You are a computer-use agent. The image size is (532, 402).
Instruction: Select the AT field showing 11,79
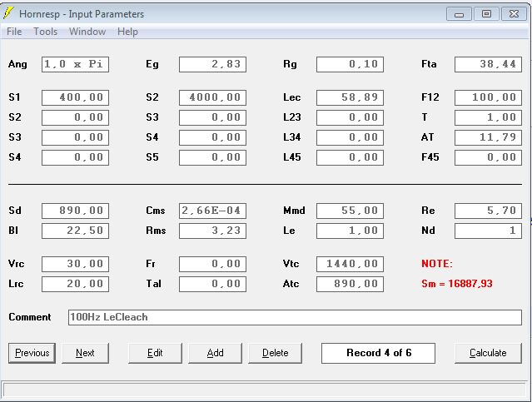(x=488, y=137)
